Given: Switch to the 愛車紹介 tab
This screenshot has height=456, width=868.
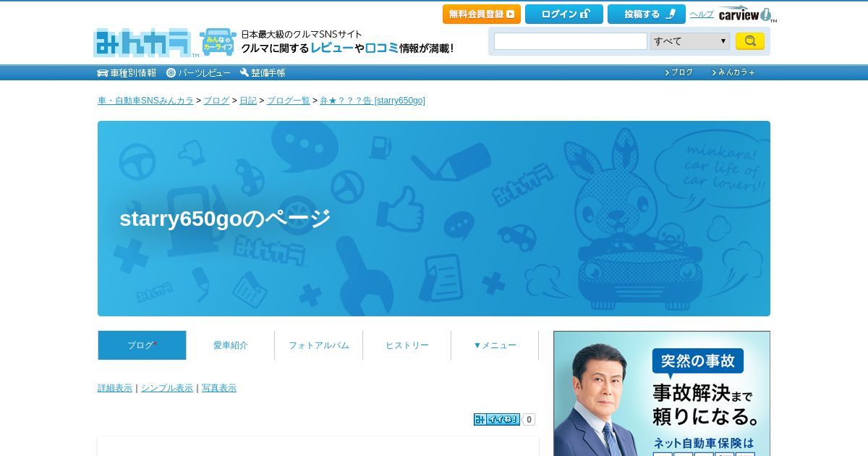Looking at the screenshot, I should point(230,345).
